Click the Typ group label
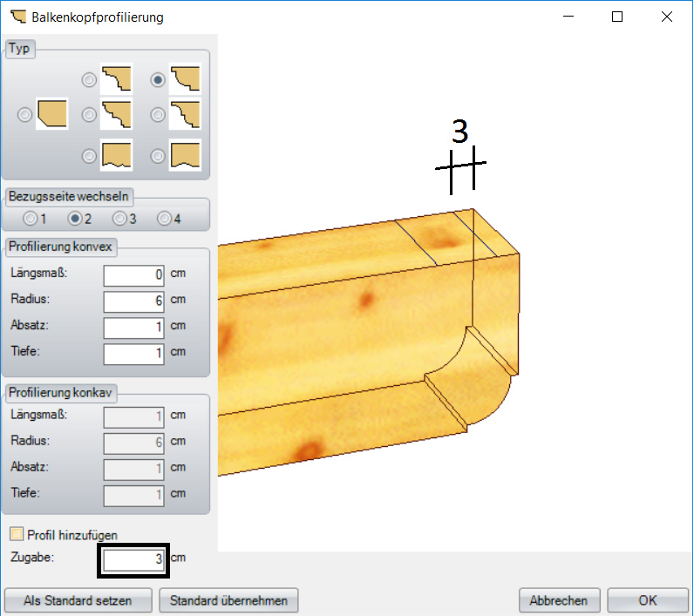694x616 pixels. point(19,48)
